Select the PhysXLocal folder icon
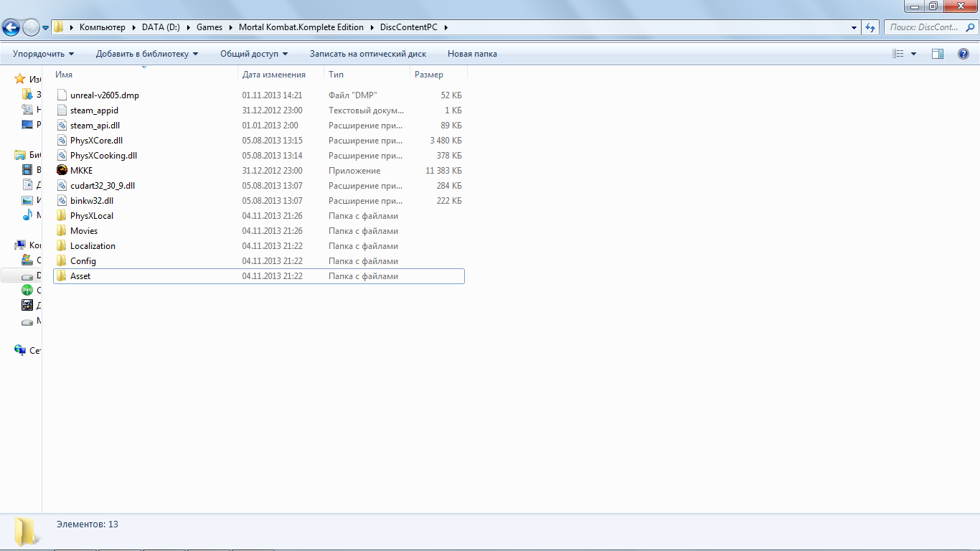 click(62, 216)
